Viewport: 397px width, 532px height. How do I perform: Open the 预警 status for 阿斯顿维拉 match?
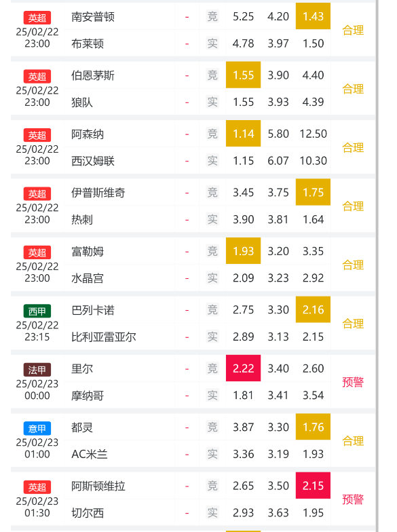(x=353, y=499)
